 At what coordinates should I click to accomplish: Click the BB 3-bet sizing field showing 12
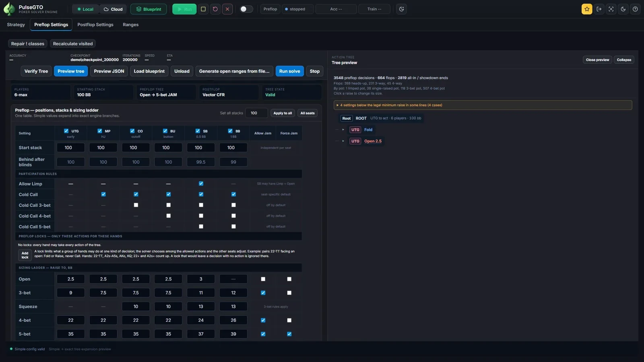pos(233,293)
